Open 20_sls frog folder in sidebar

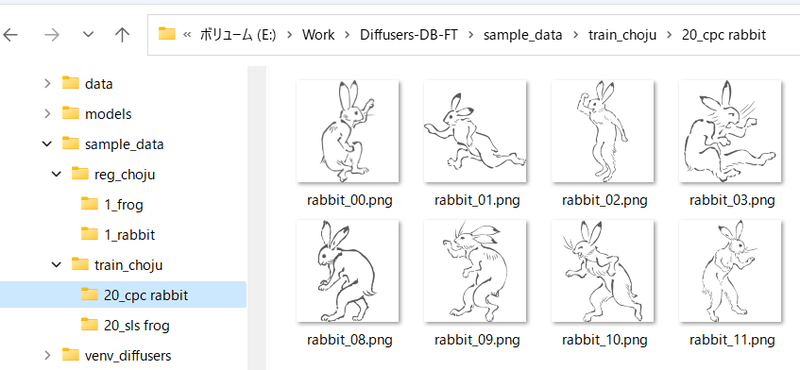tap(126, 325)
